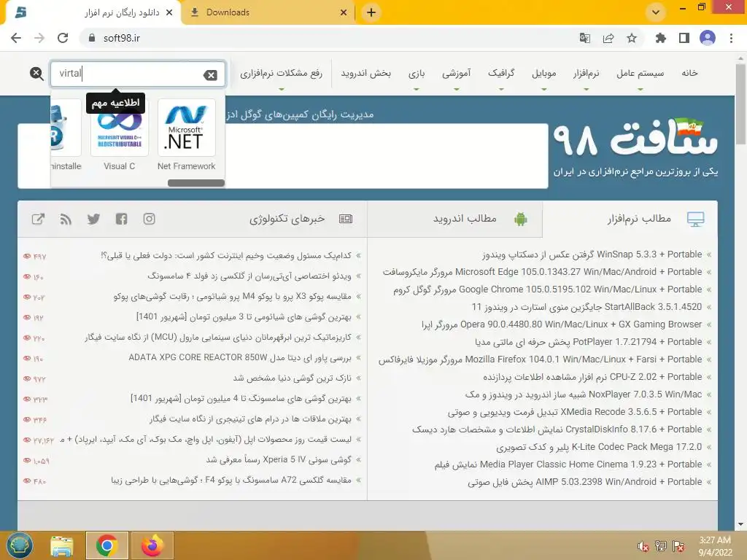Go back with the browser back arrow

pos(16,38)
